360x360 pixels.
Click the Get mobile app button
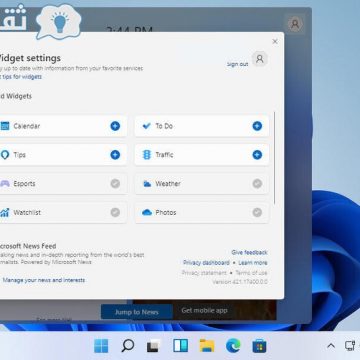pyautogui.click(x=204, y=310)
